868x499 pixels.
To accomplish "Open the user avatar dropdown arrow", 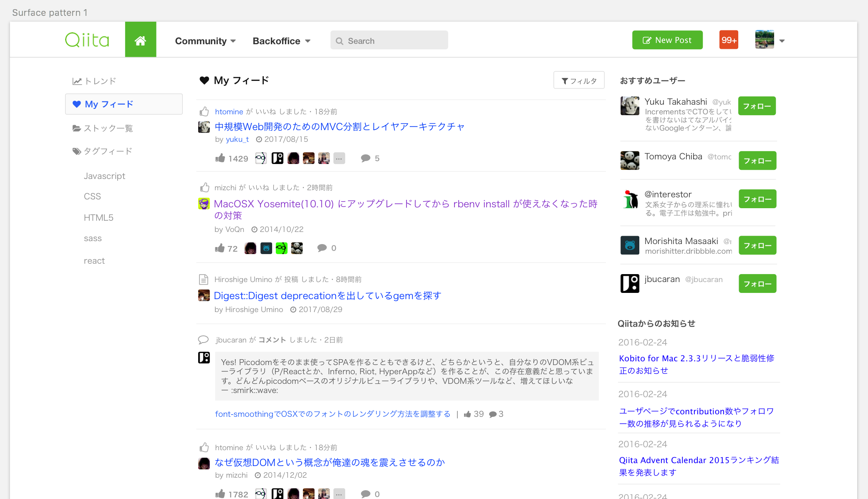I will coord(782,41).
